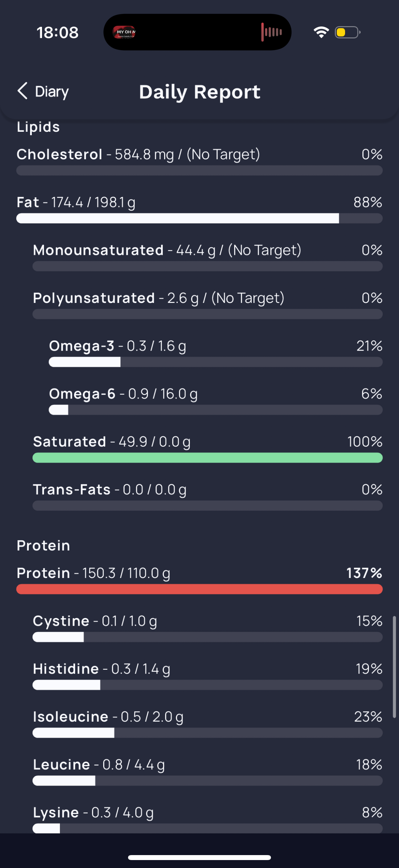399x868 pixels.
Task: Tap the Wi-Fi status icon
Action: [x=321, y=32]
